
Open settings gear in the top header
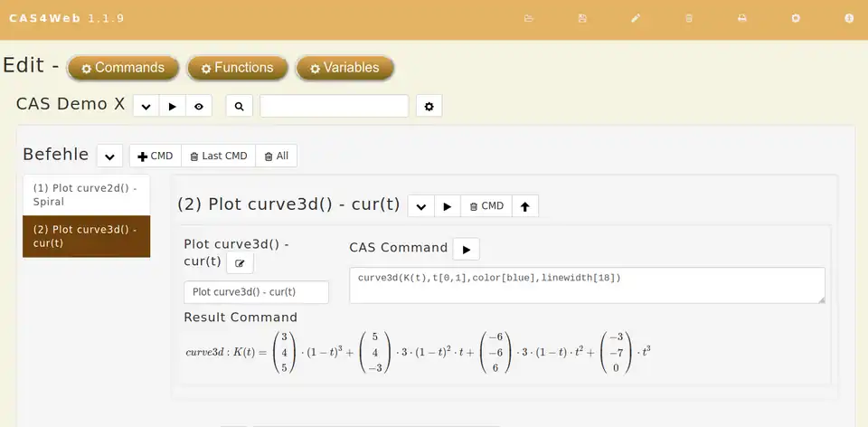coord(796,18)
